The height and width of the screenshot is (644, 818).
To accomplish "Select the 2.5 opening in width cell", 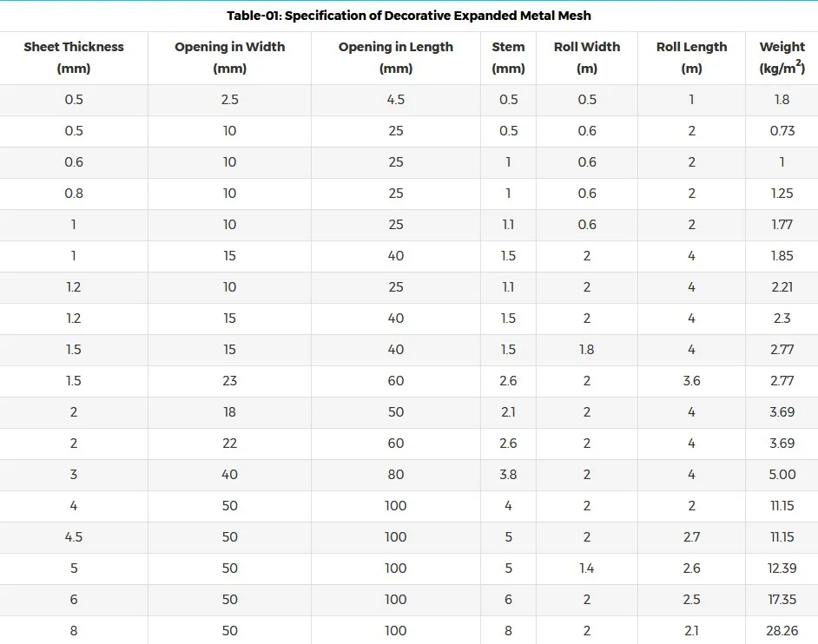I will click(x=229, y=100).
